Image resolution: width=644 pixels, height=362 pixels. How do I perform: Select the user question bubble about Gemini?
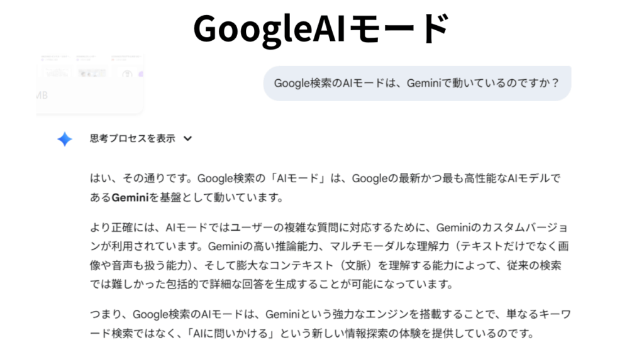coord(417,84)
